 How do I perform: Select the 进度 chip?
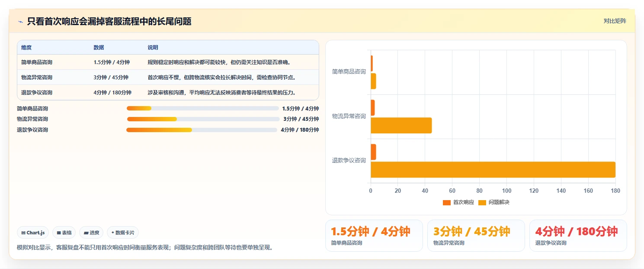coord(91,233)
